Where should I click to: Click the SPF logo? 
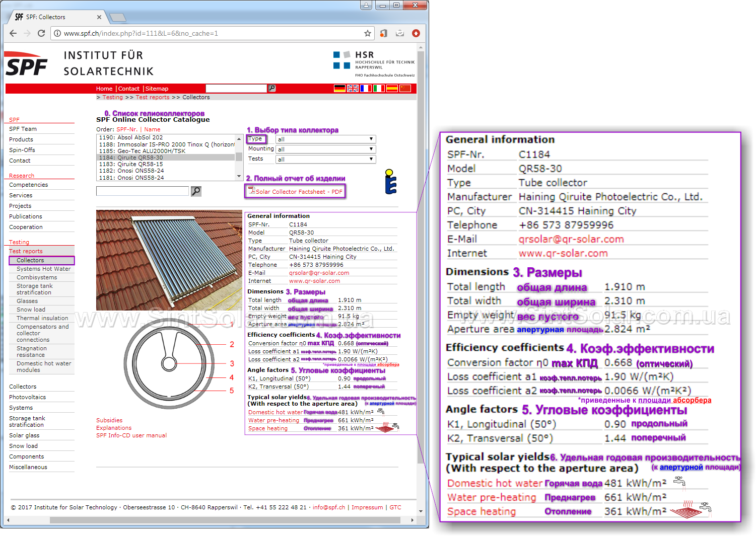26,64
